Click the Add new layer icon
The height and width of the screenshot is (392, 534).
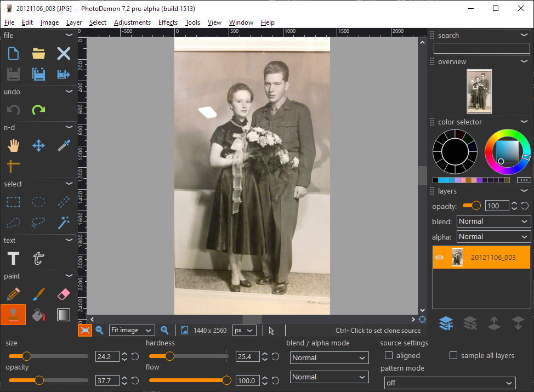coord(446,323)
